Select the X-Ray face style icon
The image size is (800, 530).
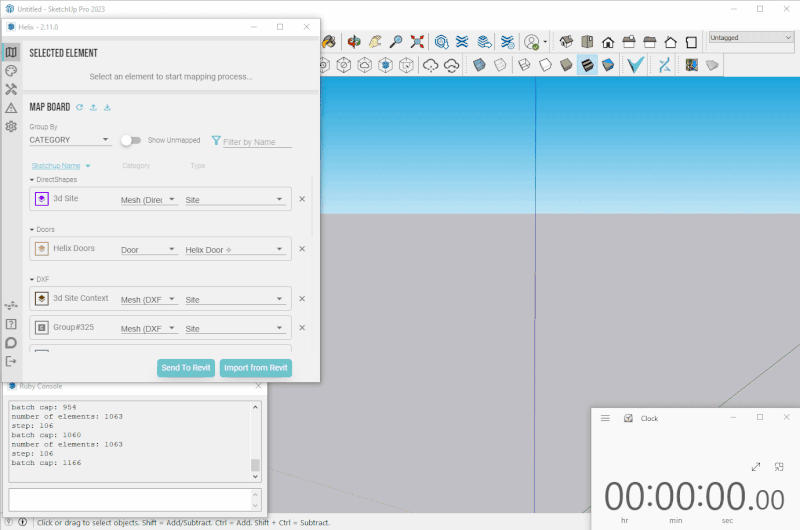479,65
